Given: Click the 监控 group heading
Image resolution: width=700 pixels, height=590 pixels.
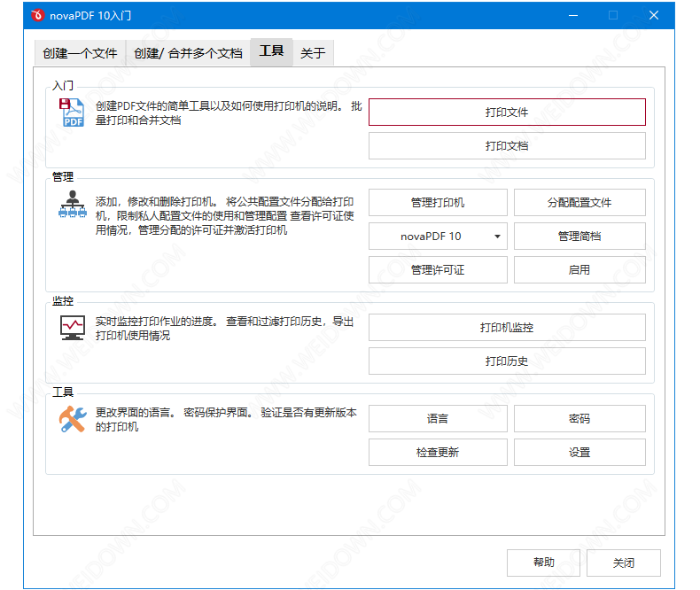Looking at the screenshot, I should [x=63, y=301].
